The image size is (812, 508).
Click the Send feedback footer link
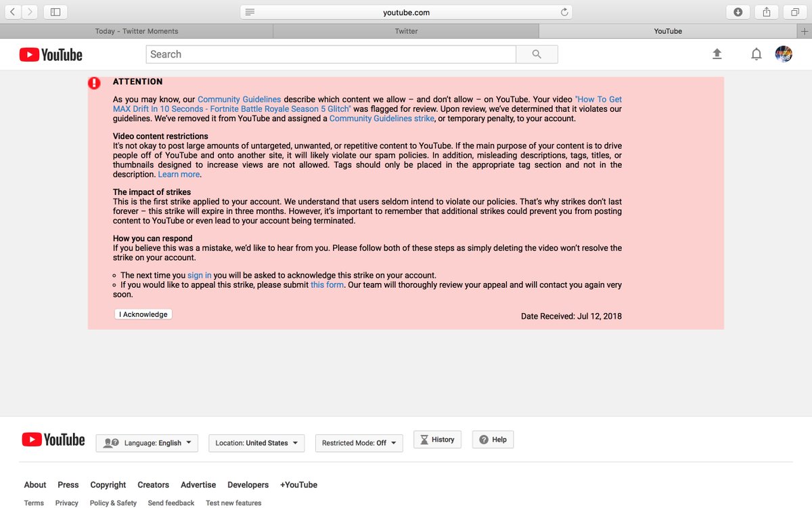[x=171, y=503]
